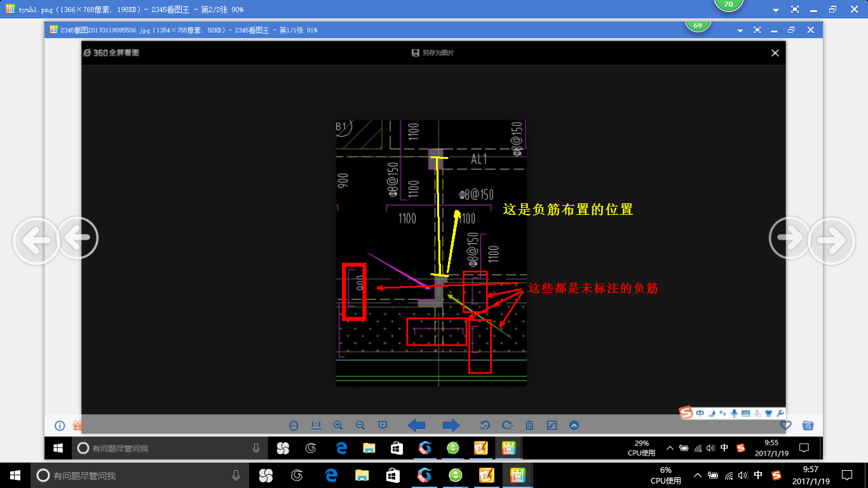The image size is (868, 488).
Task: Click the blue next-image arrow in the toolbar
Action: (451, 426)
